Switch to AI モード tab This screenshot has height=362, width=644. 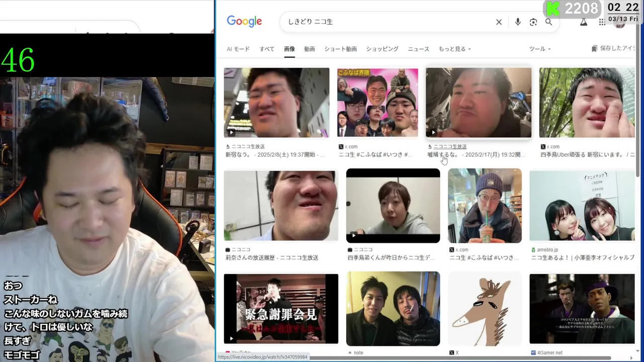(238, 49)
